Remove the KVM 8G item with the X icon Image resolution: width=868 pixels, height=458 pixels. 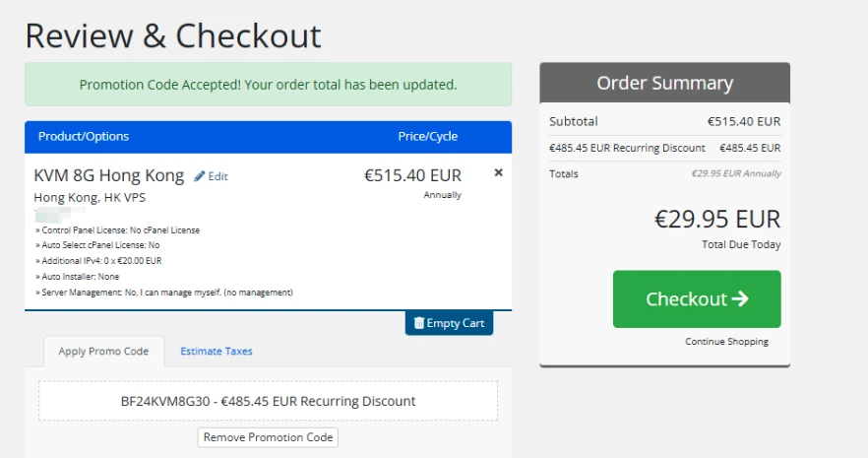point(498,172)
